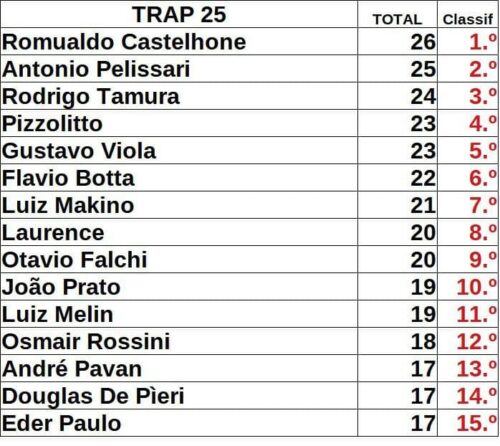Click the Classif column header
500x446 pixels.
point(468,14)
